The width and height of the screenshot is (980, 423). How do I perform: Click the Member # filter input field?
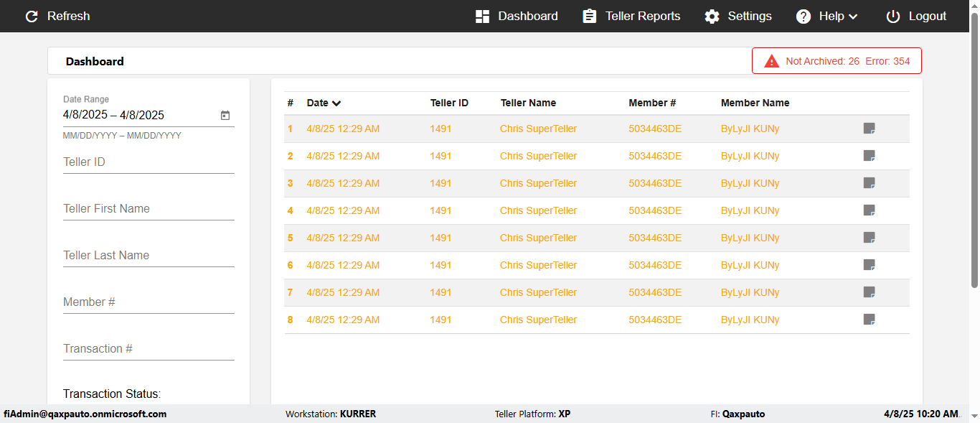pos(149,302)
